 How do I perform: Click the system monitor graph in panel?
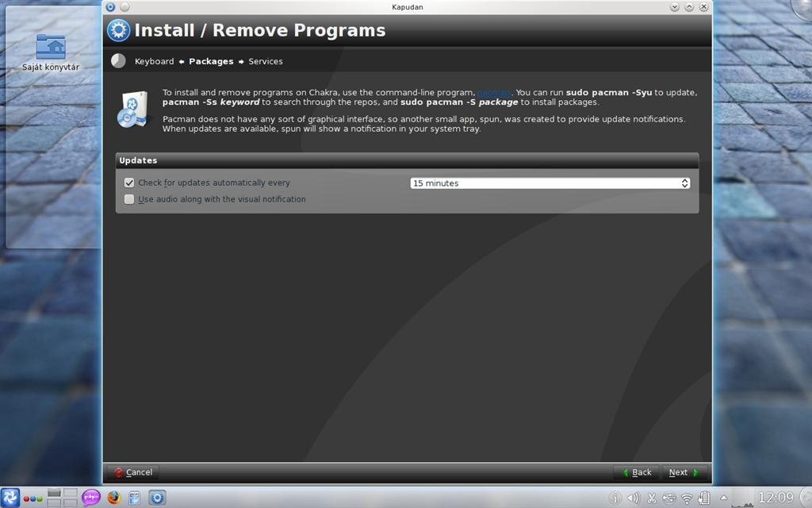click(743, 498)
